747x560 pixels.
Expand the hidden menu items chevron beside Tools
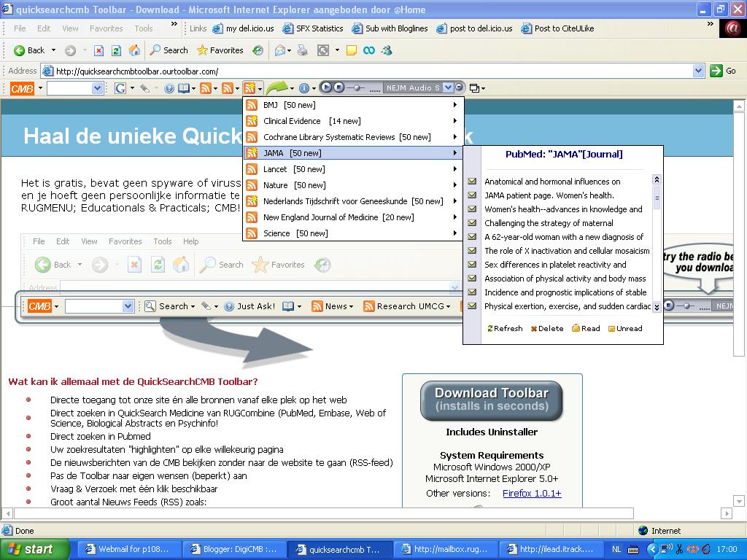pos(174,24)
